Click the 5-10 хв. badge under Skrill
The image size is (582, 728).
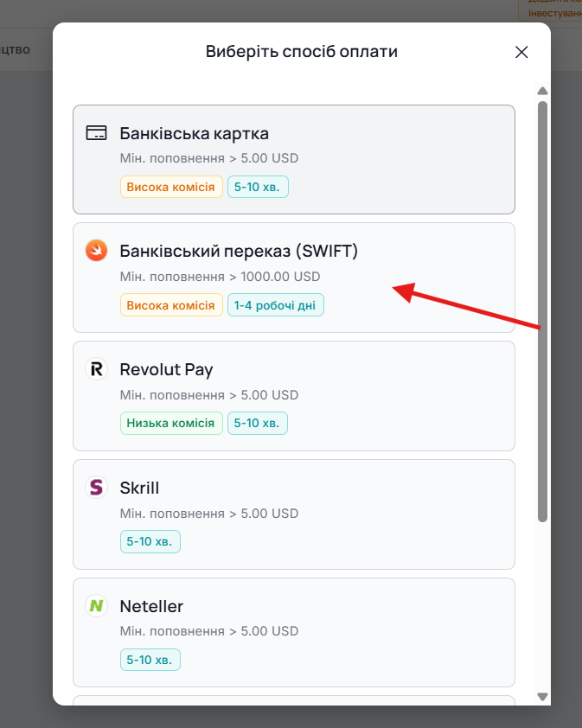(150, 541)
